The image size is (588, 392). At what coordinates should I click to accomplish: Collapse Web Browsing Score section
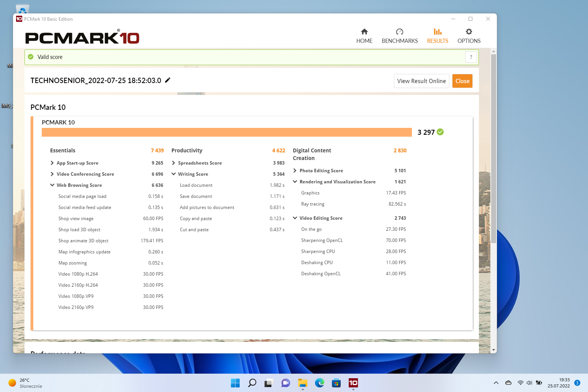tap(52, 185)
